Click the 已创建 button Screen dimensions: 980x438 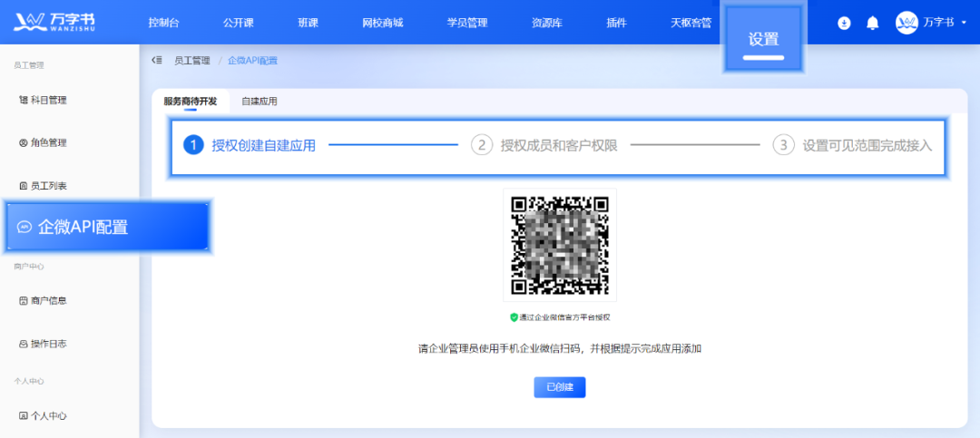(x=559, y=387)
